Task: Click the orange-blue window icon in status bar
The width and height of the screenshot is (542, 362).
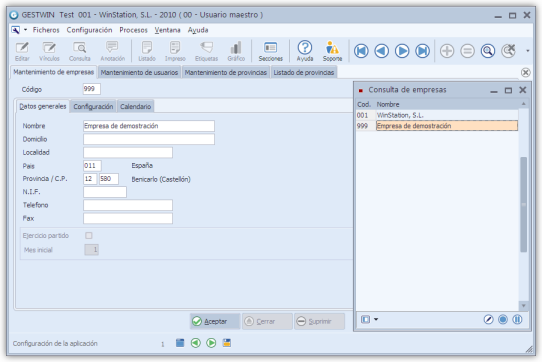Action: tap(227, 343)
